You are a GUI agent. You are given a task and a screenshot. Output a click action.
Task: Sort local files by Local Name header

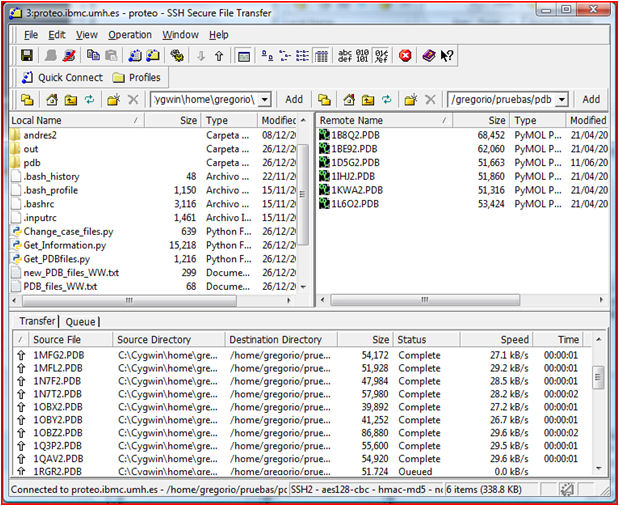pos(77,120)
